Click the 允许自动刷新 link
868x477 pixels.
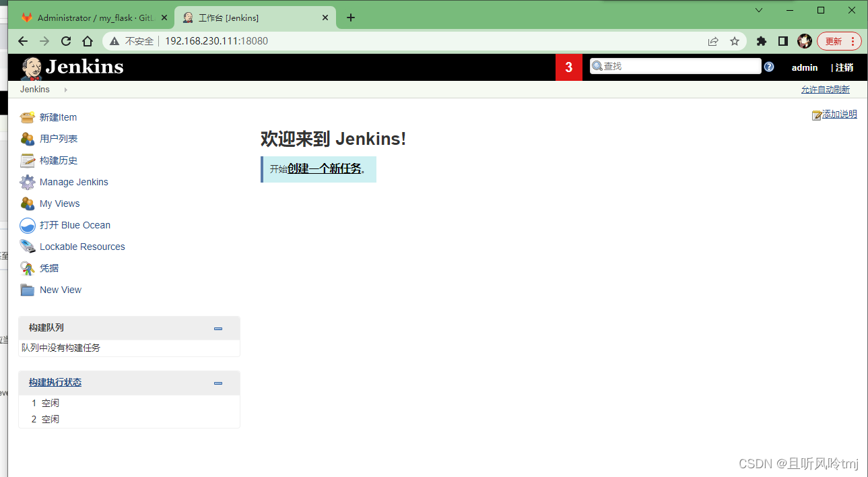coord(826,90)
